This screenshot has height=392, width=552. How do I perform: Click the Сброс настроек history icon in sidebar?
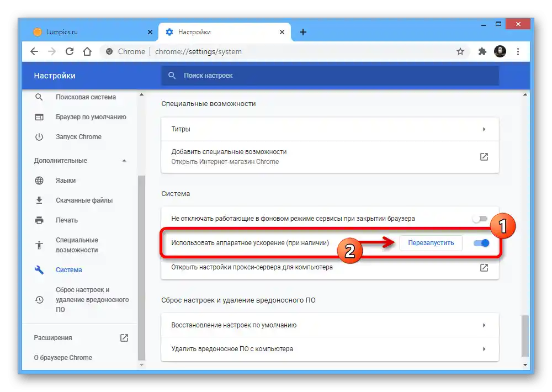39,300
